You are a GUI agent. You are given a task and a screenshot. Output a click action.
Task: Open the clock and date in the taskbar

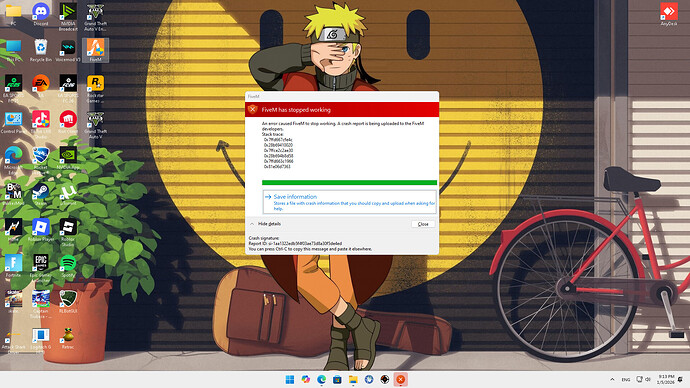tap(666, 379)
